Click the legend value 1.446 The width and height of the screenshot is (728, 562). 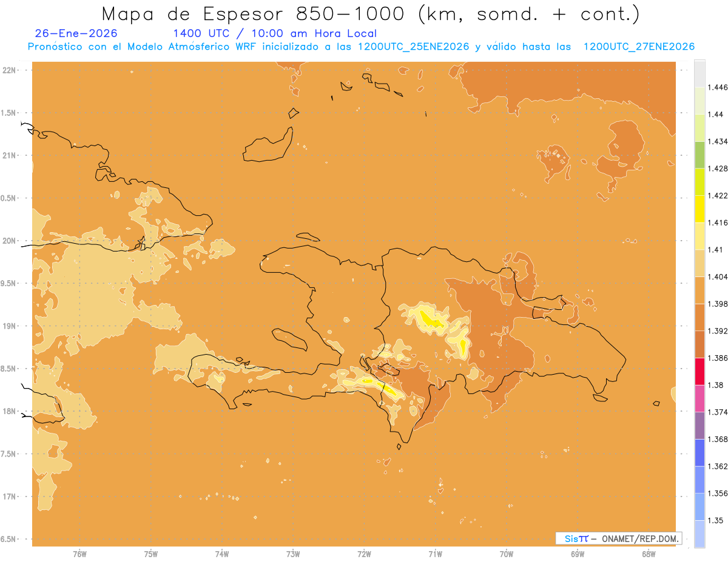point(717,87)
